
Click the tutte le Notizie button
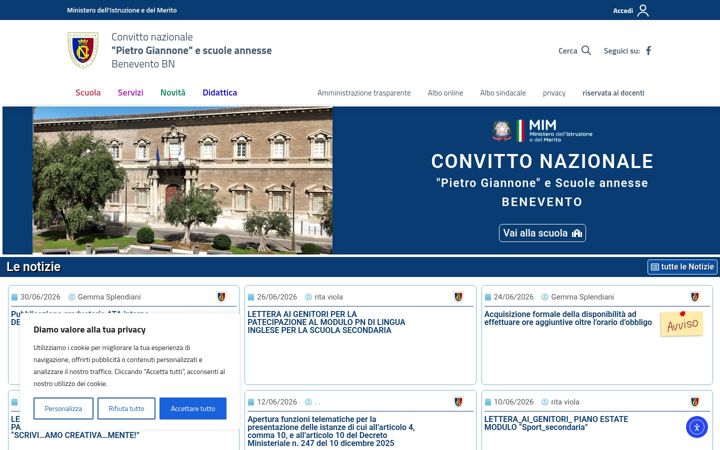(x=682, y=267)
